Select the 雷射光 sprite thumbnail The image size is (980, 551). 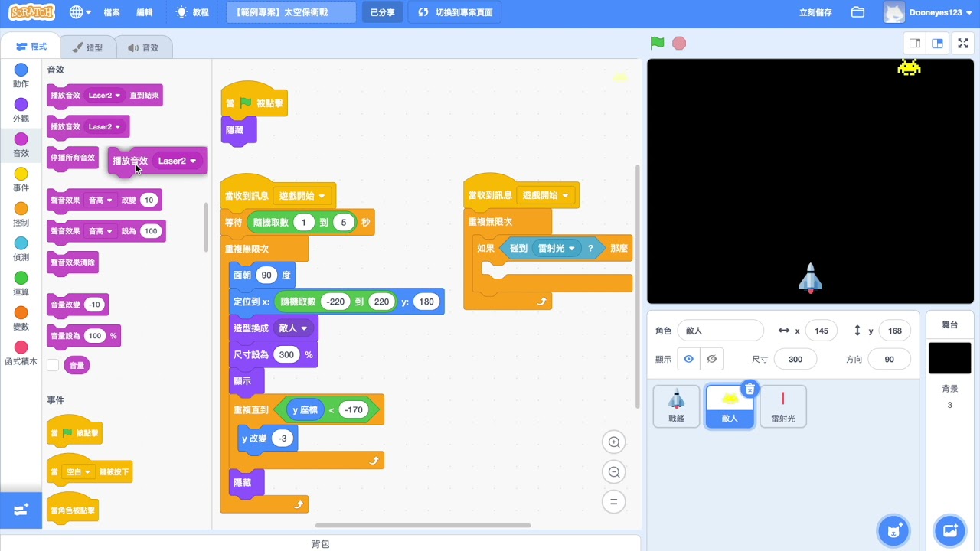782,406
